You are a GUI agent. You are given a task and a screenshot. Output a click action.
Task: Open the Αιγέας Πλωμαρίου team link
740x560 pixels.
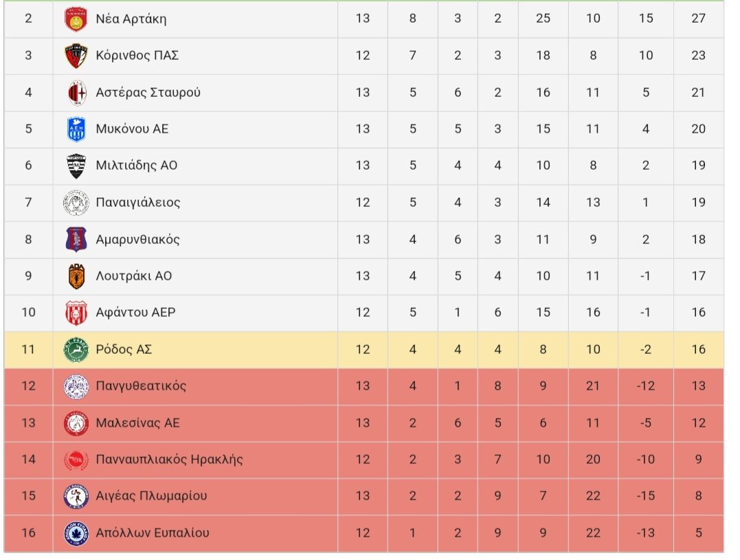point(151,496)
